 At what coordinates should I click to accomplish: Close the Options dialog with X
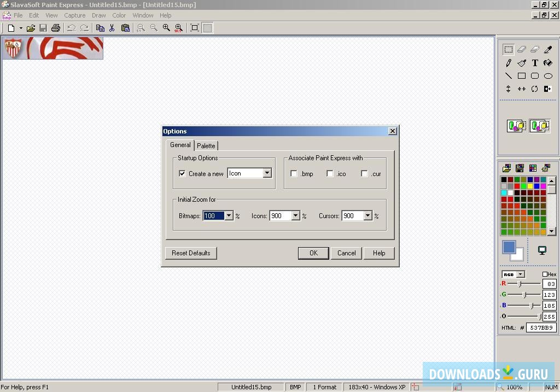393,131
